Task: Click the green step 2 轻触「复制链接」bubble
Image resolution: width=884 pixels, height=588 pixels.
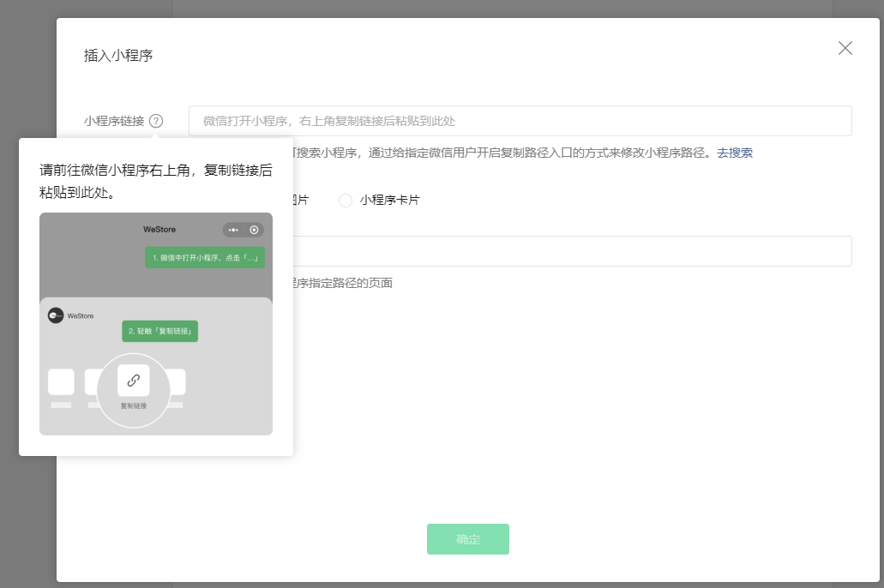Action: click(159, 332)
